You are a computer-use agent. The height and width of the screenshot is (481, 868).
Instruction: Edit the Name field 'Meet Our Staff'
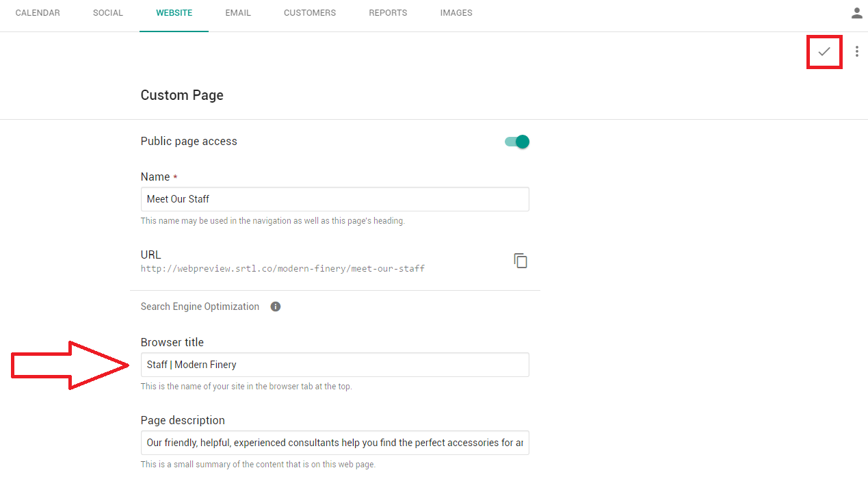(x=335, y=199)
